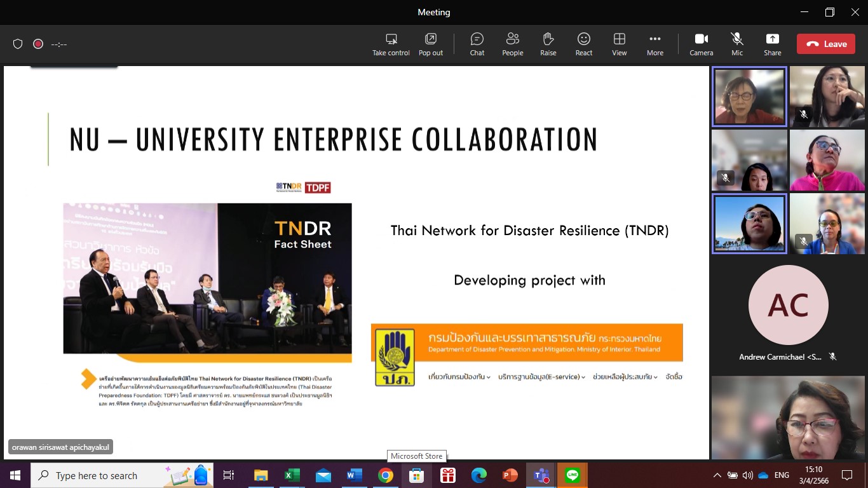This screenshot has width=868, height=488.
Task: Pop out the shared content
Action: (431, 44)
